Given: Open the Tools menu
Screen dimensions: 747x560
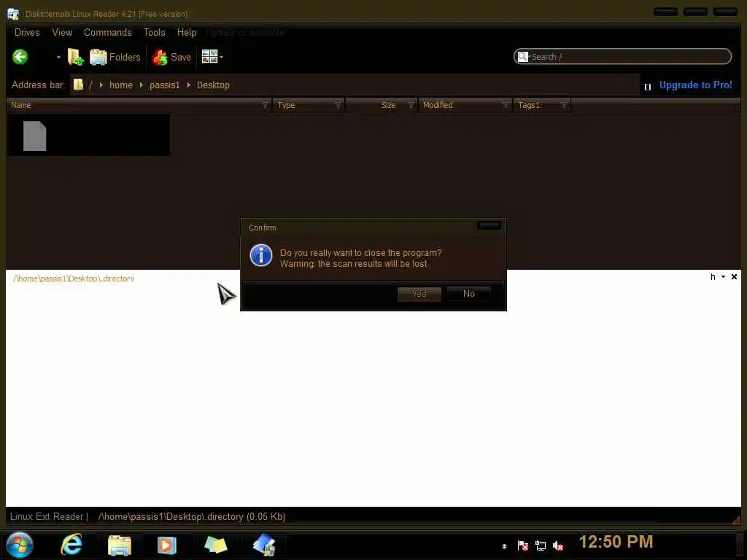Looking at the screenshot, I should pos(155,32).
